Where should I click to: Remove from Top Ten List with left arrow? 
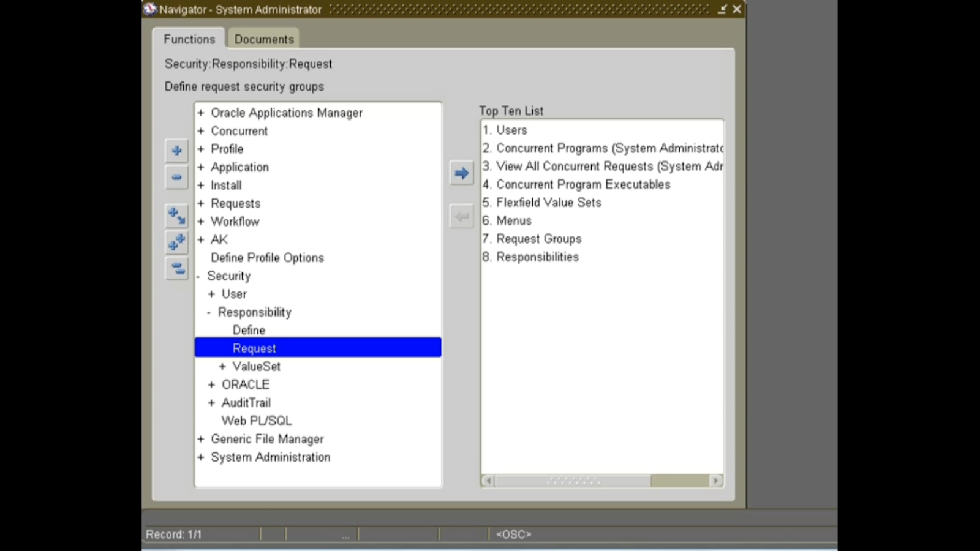point(462,216)
